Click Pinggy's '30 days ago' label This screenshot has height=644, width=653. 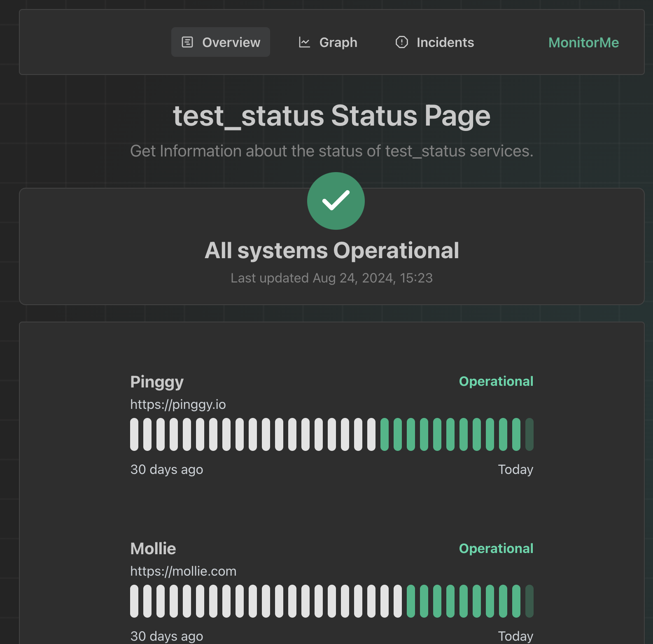pos(167,469)
